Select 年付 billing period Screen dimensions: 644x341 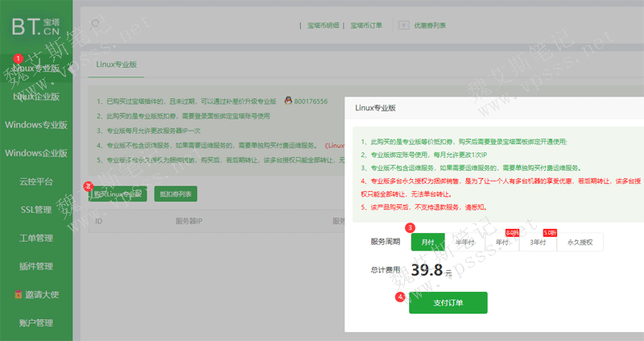501,241
